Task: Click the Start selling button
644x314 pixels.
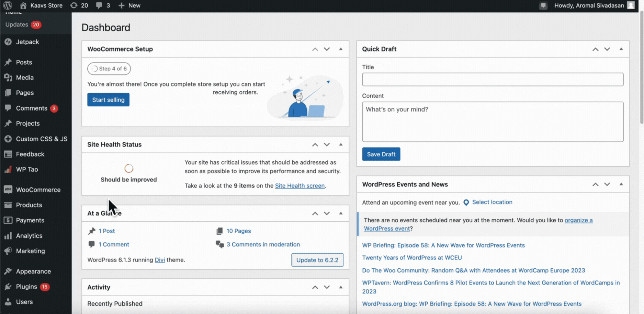Action: [108, 100]
